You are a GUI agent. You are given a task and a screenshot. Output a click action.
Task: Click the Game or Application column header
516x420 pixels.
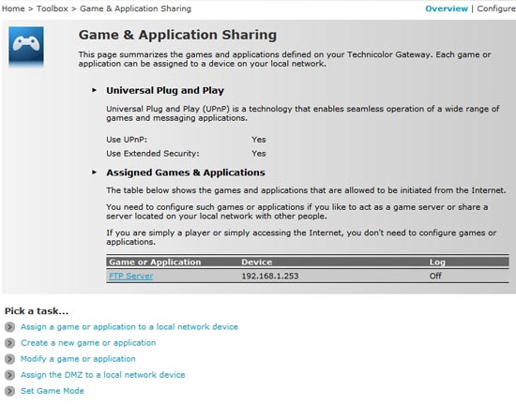pos(155,262)
